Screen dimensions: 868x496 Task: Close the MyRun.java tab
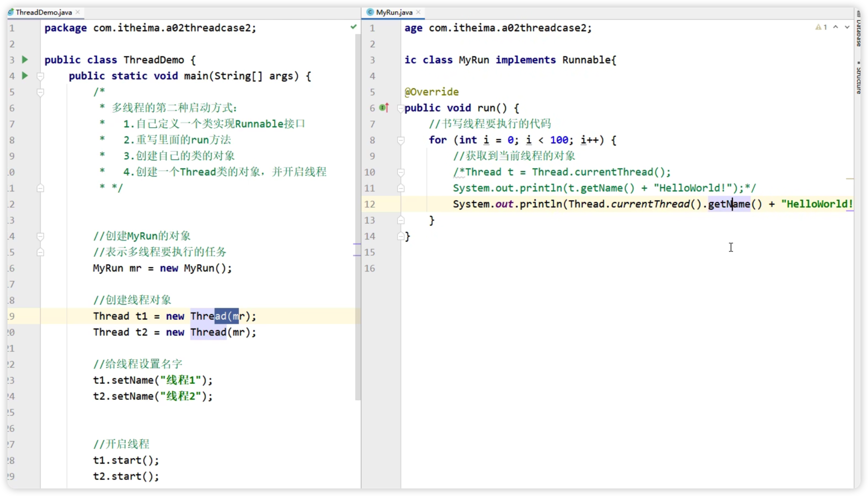tap(419, 12)
